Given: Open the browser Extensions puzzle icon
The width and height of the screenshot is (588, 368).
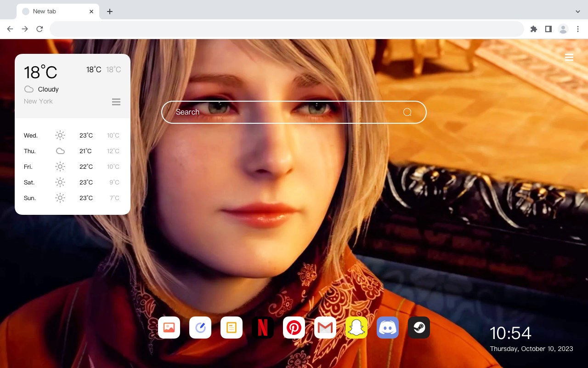Looking at the screenshot, I should pos(533,29).
